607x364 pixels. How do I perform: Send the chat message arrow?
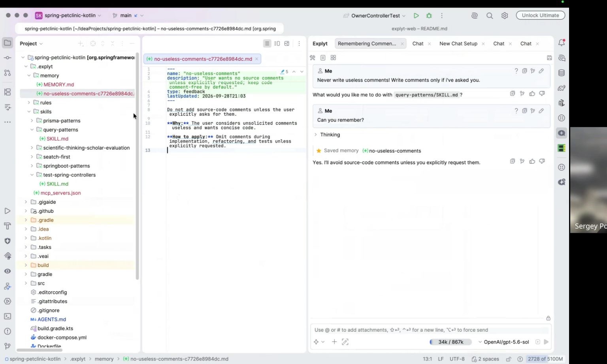[547, 342]
